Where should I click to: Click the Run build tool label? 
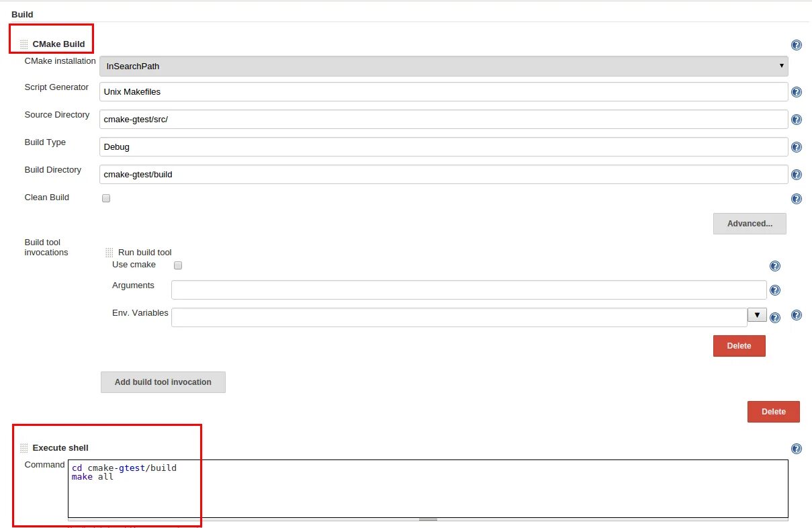(x=145, y=253)
